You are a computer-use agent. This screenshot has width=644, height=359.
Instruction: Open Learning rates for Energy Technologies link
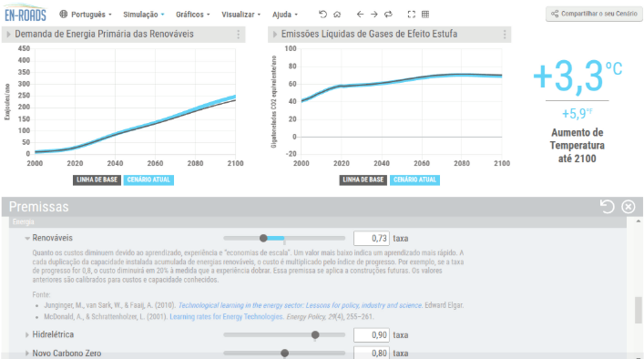pyautogui.click(x=226, y=317)
